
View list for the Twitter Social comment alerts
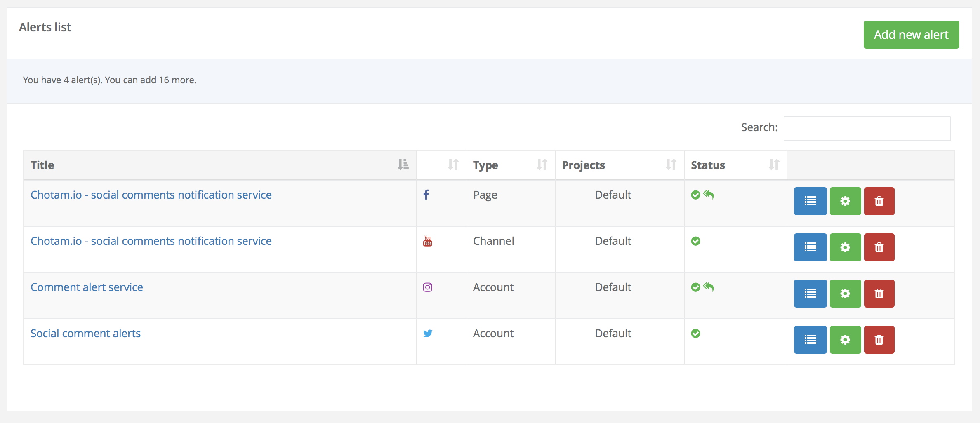810,340
